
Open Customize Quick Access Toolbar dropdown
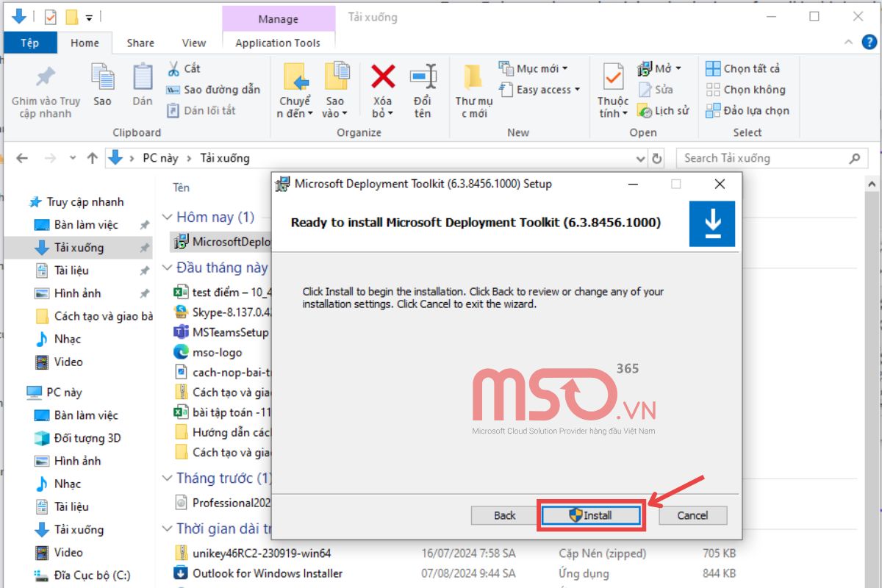[89, 16]
